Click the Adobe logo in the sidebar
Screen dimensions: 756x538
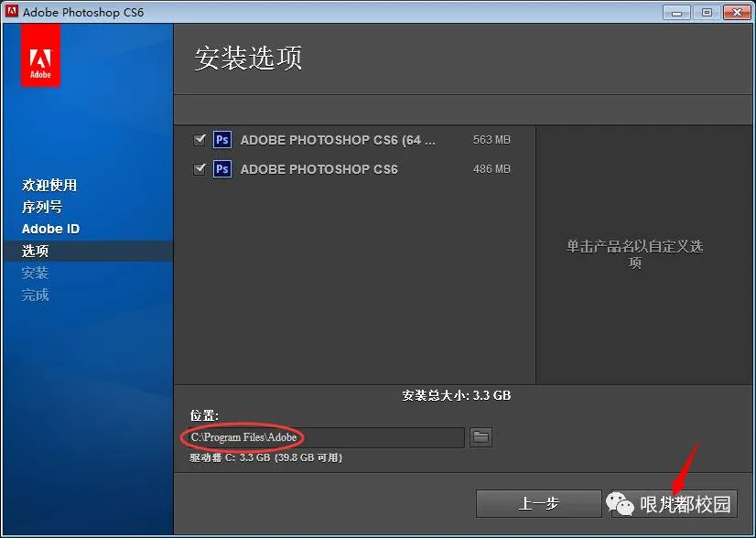(x=40, y=56)
